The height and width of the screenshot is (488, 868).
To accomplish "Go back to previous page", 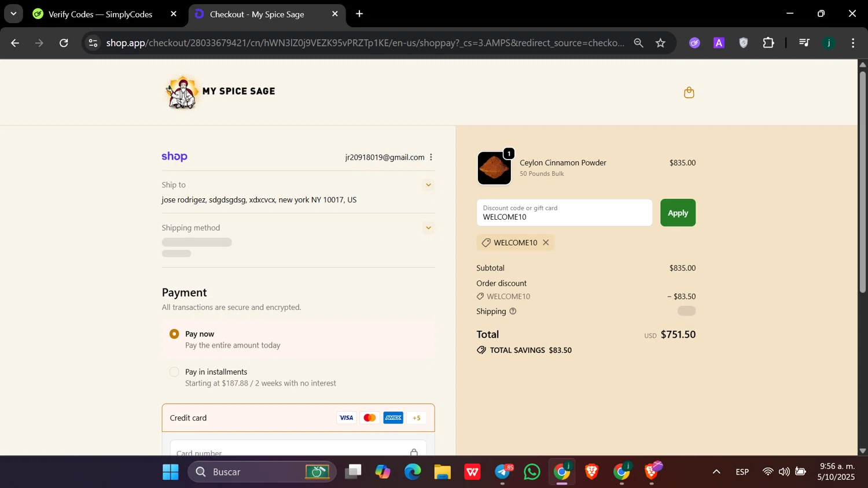I will click(15, 43).
